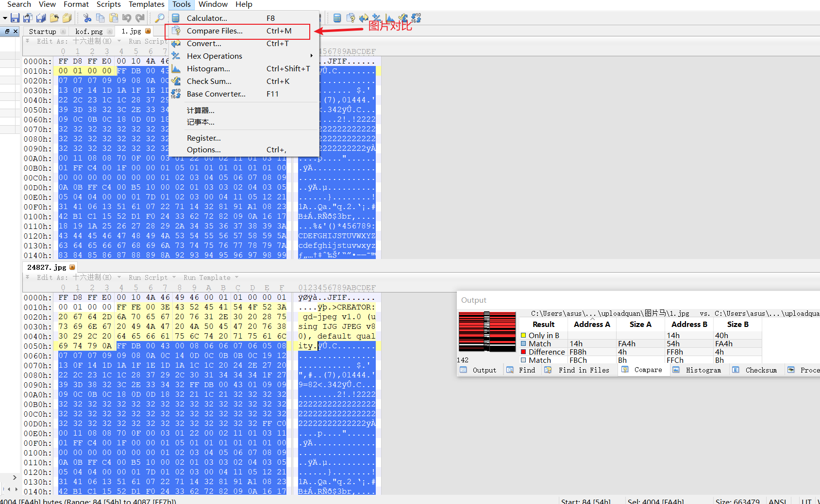Open Run Template dropdown in 24827.jpg editor
This screenshot has width=820, height=504.
point(237,277)
